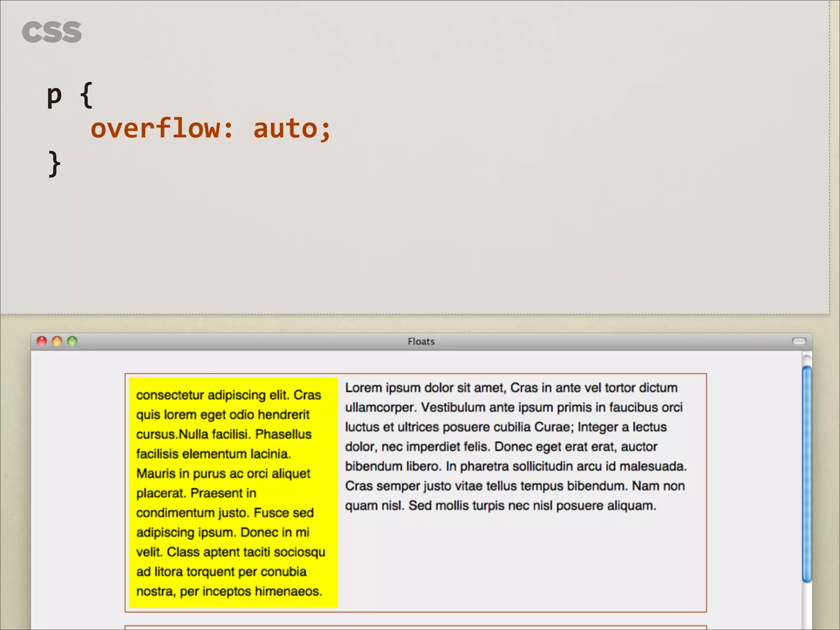Click the CSS heading label
840x630 pixels.
pyautogui.click(x=52, y=32)
